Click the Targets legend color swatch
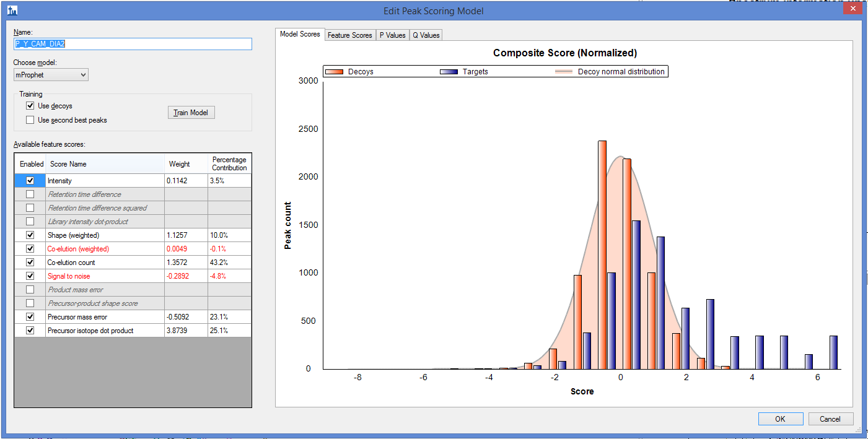This screenshot has width=868, height=439. (x=449, y=72)
